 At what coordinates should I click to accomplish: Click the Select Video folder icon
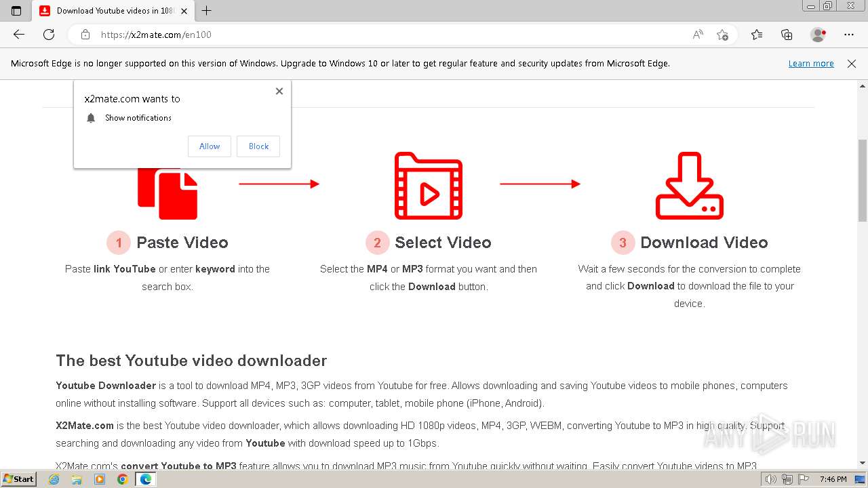(429, 186)
